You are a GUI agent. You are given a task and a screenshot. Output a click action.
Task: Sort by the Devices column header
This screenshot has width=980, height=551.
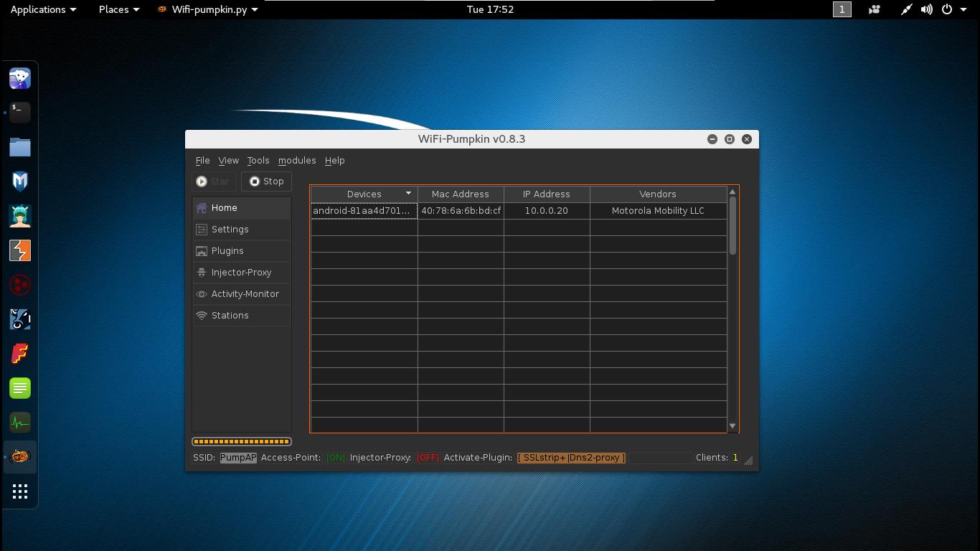[x=364, y=194]
